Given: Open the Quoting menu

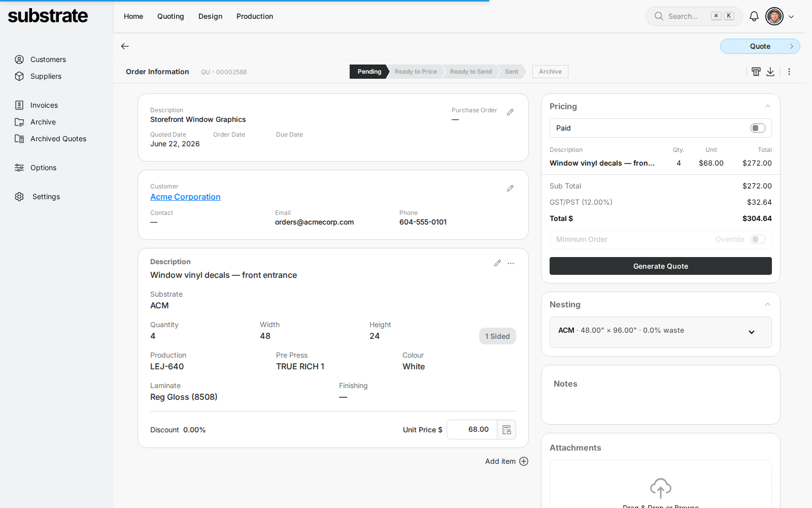Looking at the screenshot, I should pyautogui.click(x=171, y=16).
